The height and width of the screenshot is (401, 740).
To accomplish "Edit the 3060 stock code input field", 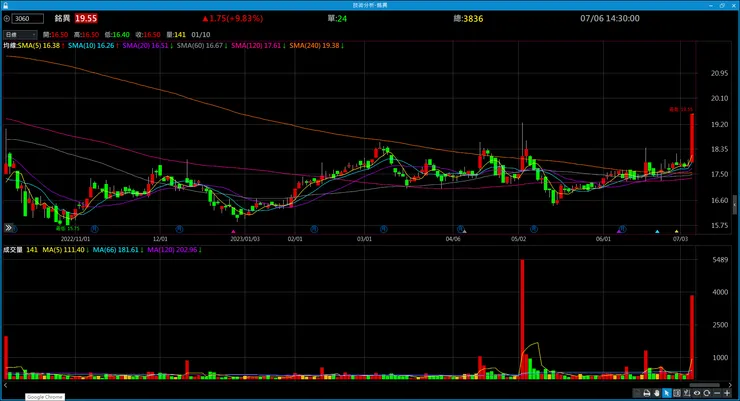I will coord(27,19).
